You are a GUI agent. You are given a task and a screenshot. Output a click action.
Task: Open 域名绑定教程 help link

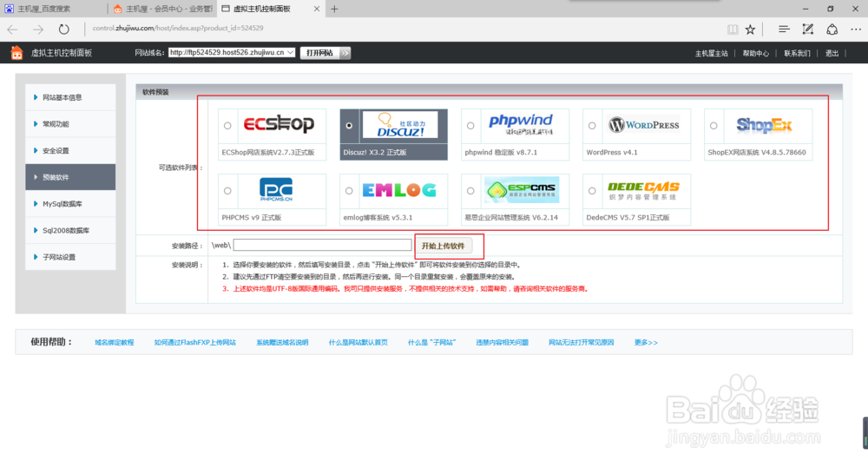[114, 343]
